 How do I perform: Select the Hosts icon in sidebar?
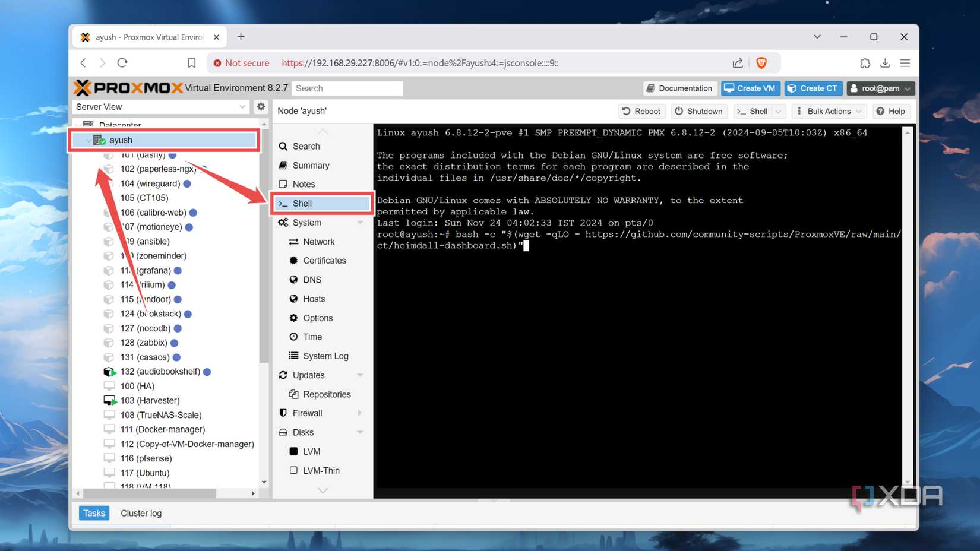pyautogui.click(x=294, y=299)
